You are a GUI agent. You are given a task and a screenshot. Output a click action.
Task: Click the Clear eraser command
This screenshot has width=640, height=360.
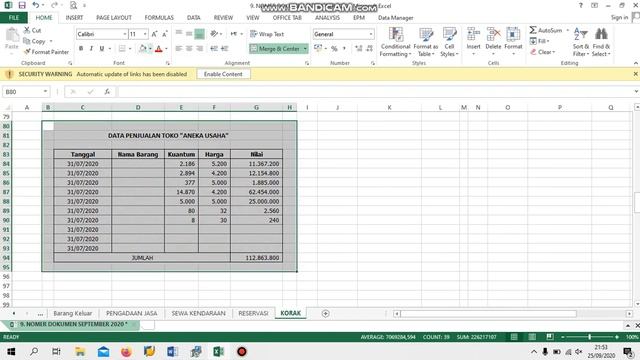point(542,52)
